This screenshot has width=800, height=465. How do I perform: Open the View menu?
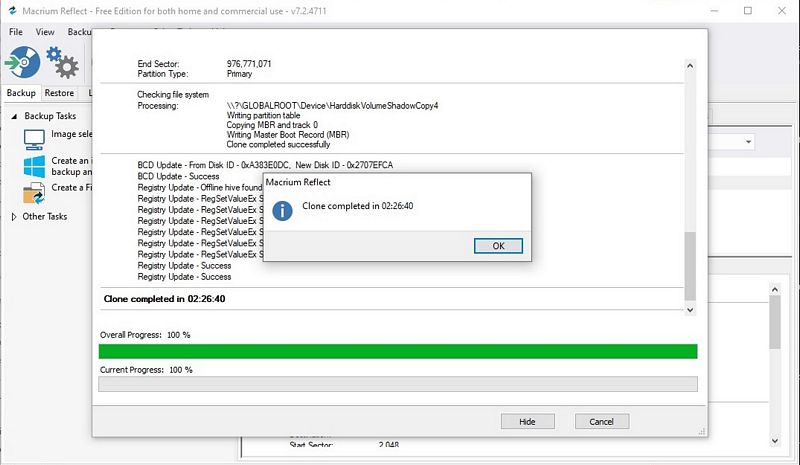(45, 32)
